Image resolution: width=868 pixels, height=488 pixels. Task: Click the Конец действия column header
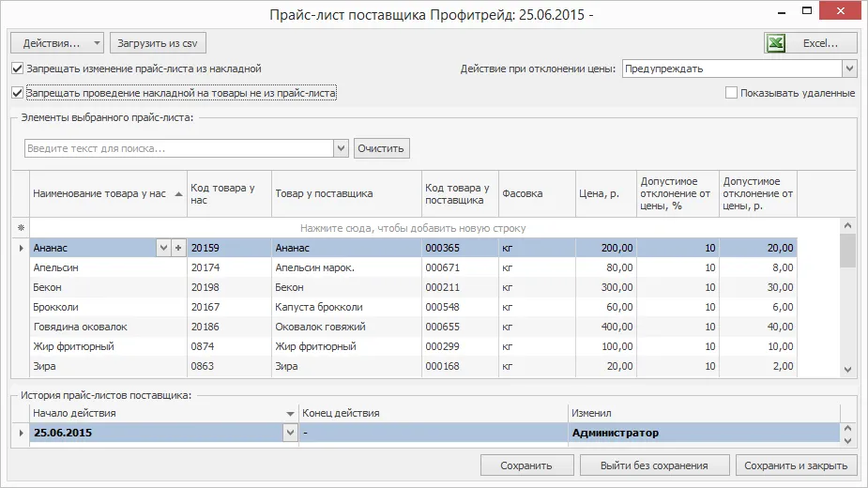(x=434, y=413)
